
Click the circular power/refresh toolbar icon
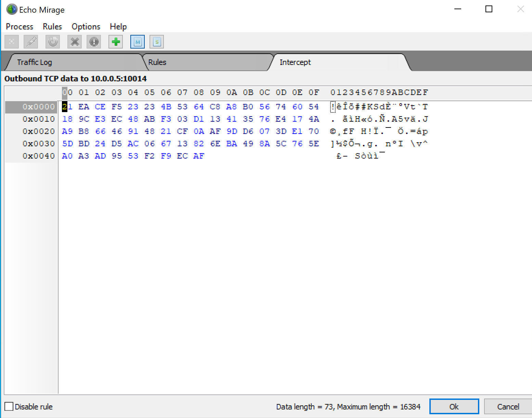[x=53, y=42]
